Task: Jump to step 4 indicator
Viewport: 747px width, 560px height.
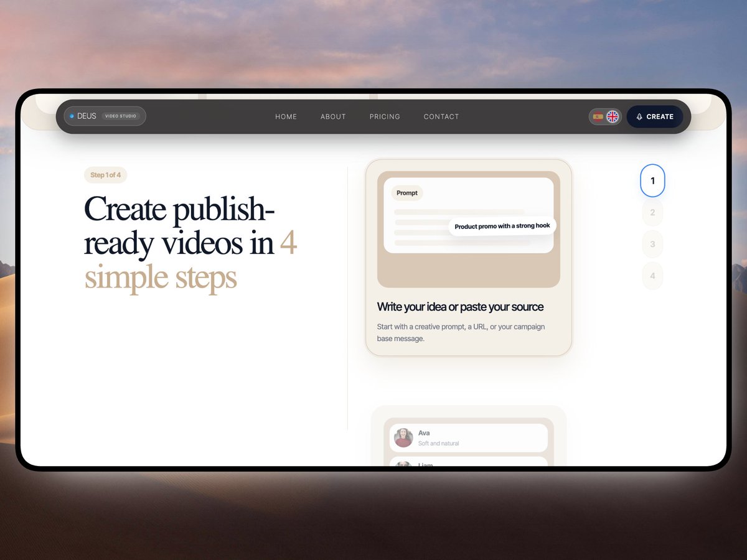Action: pyautogui.click(x=652, y=276)
